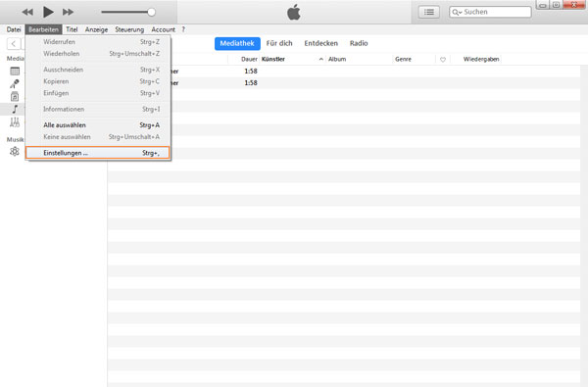Open the recently added calendar sidebar icon
Viewport: 588px width, 387px height.
tap(15, 71)
